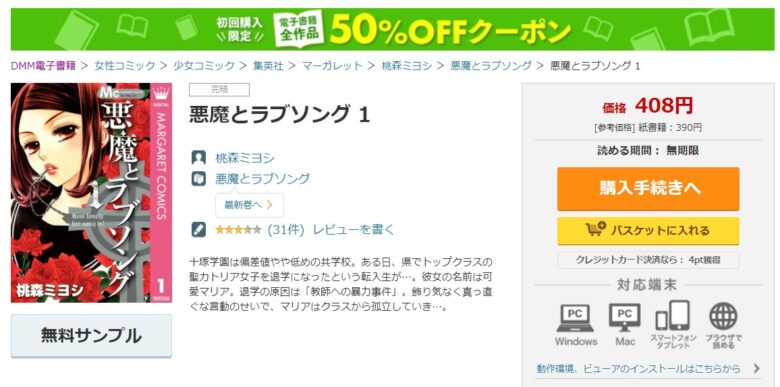
Task: Click the star rating display
Action: [x=238, y=230]
